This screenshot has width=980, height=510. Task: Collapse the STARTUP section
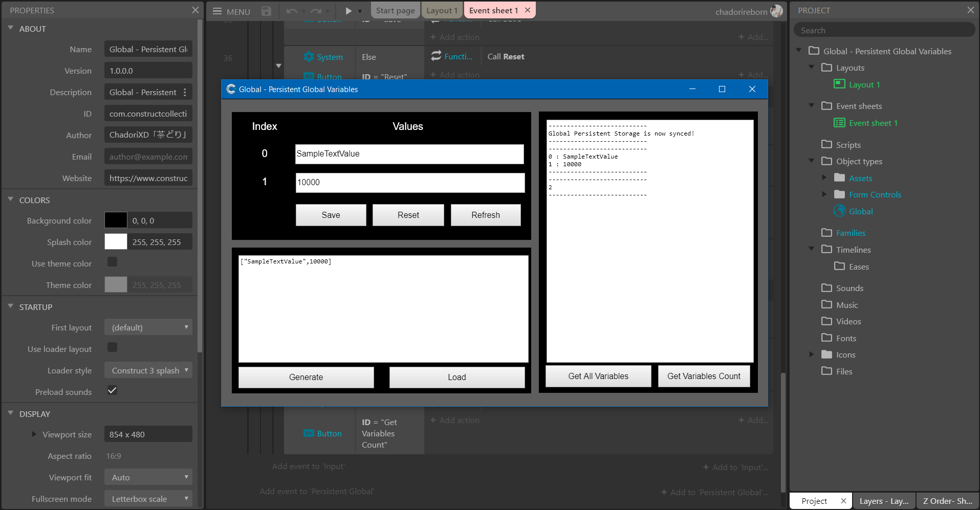pyautogui.click(x=11, y=306)
